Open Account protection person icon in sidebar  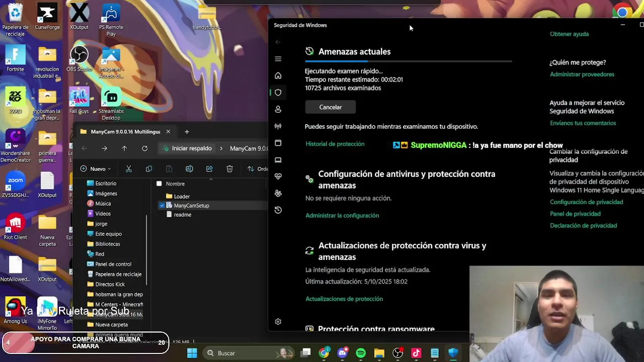[x=278, y=109]
